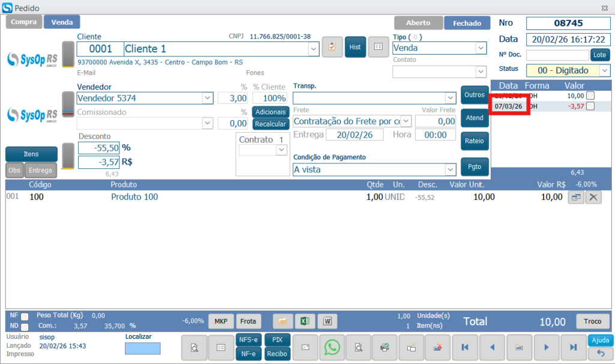Delete Produto 100 item row
The width and height of the screenshot is (615, 364).
tap(593, 197)
